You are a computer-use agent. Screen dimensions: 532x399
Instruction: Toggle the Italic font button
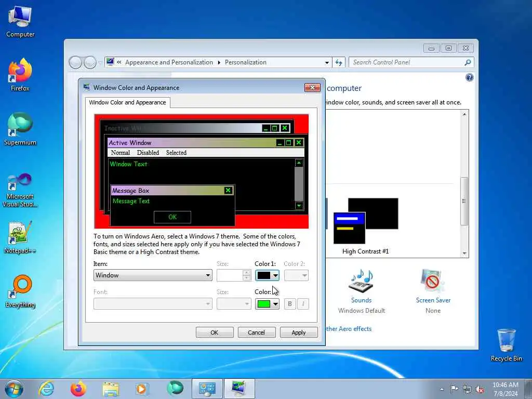pyautogui.click(x=303, y=303)
